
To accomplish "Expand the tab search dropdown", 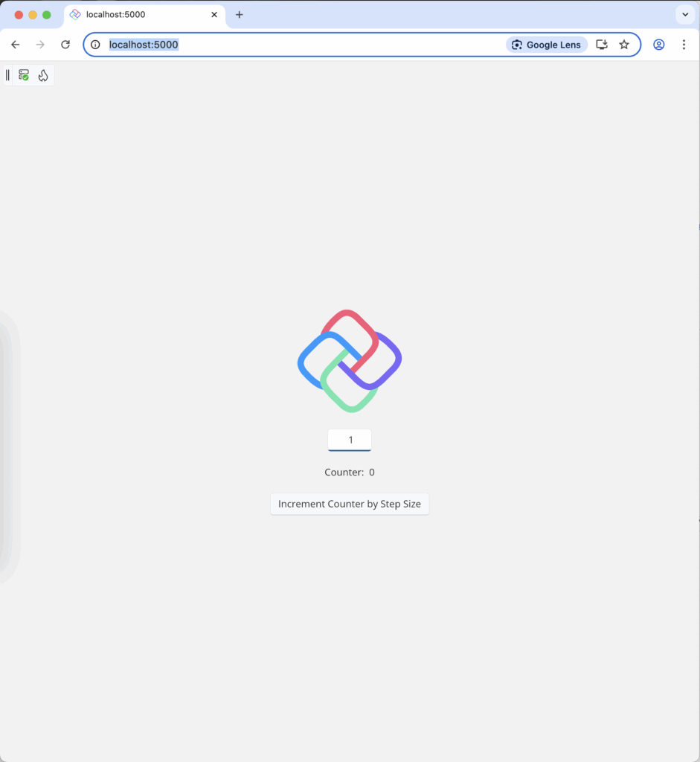I will [x=684, y=15].
